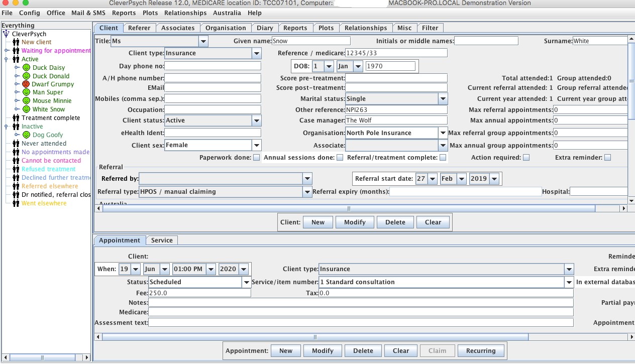635x364 pixels.
Task: Click the people icon beside New client
Action: (x=16, y=42)
